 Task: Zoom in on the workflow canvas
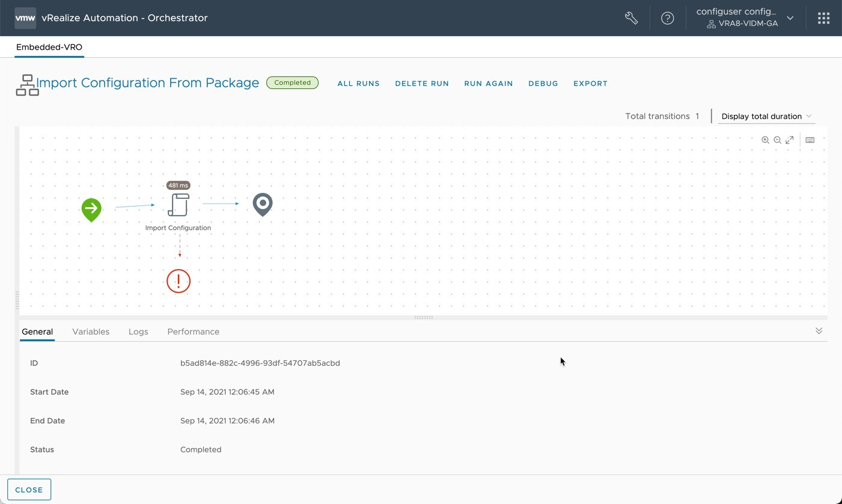pos(765,140)
